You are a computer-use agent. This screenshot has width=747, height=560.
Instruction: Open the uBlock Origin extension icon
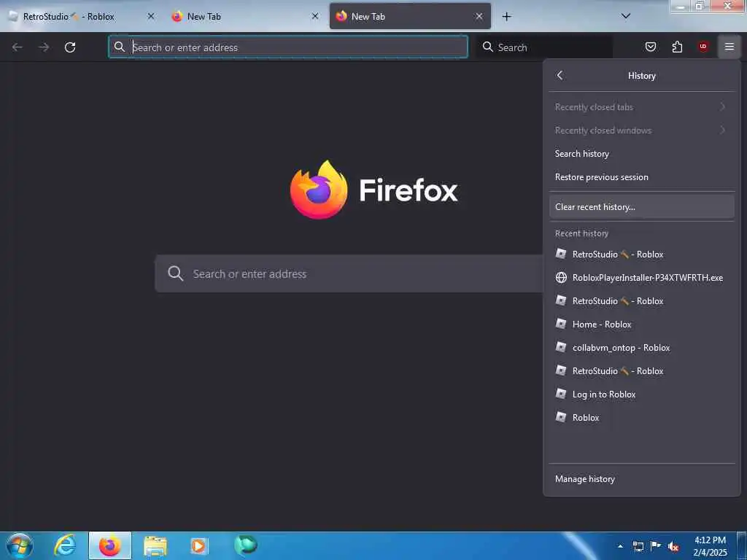tap(703, 47)
